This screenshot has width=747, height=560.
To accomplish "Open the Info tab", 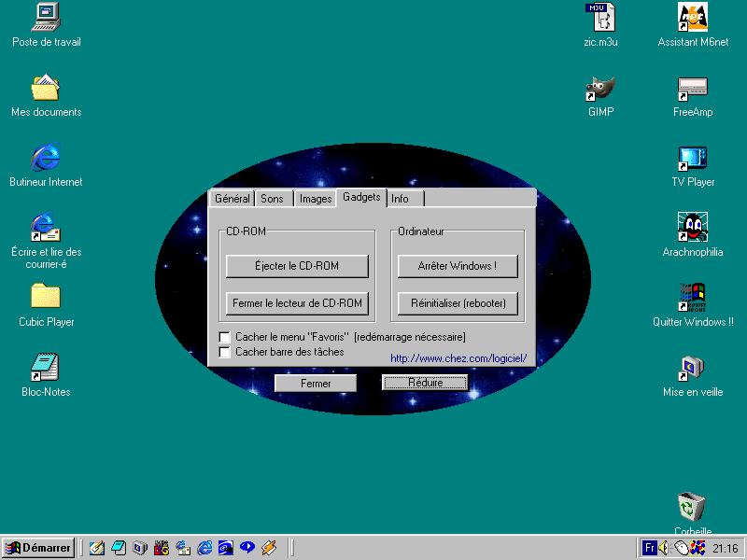I will tap(405, 199).
